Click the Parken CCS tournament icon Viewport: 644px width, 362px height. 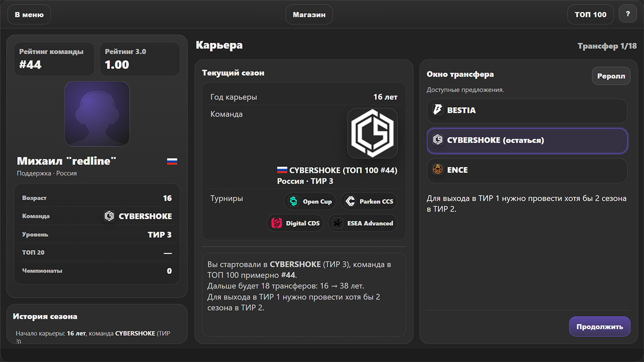click(x=350, y=202)
